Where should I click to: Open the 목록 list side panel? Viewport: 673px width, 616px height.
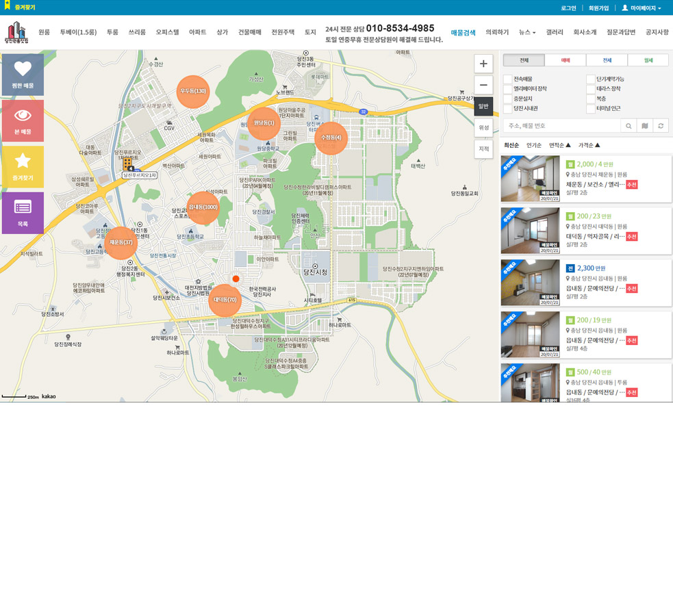(x=23, y=213)
